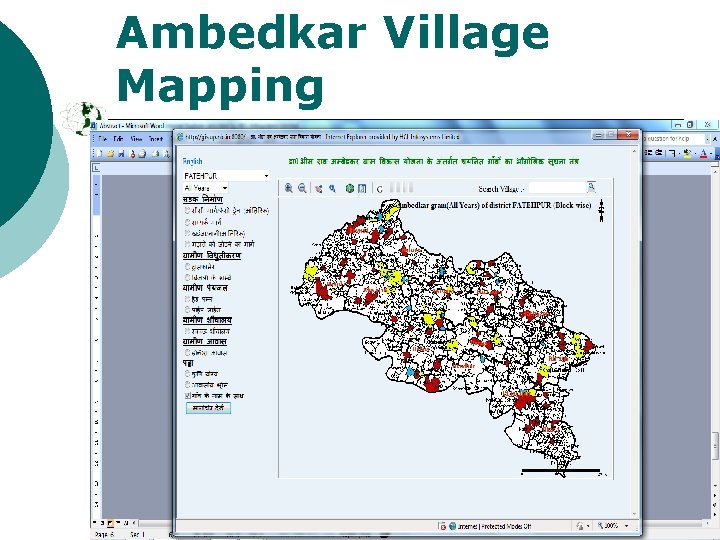Click the map legend icon beside the globe
Viewport: 720px width, 540px height.
(x=362, y=188)
